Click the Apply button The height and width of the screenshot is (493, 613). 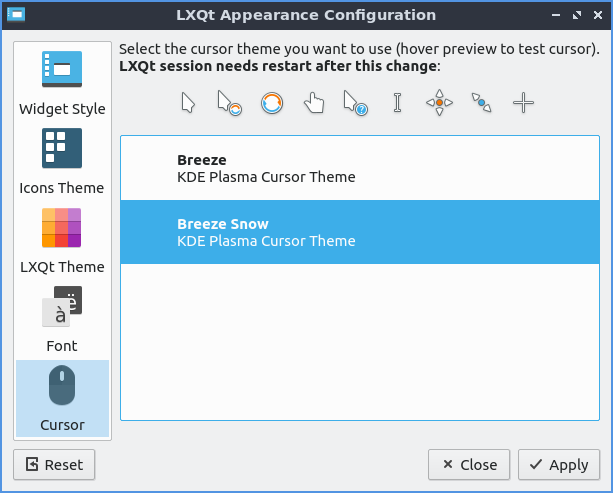point(558,464)
